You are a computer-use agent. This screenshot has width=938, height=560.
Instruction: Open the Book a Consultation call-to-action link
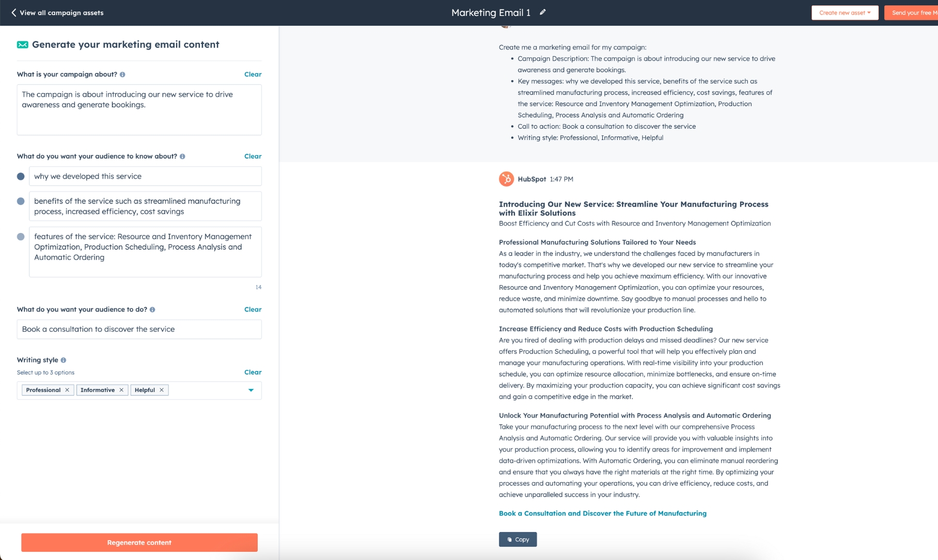point(602,513)
